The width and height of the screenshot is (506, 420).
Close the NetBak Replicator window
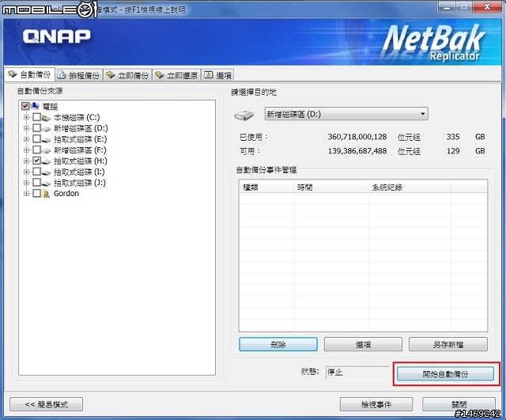[487, 7]
